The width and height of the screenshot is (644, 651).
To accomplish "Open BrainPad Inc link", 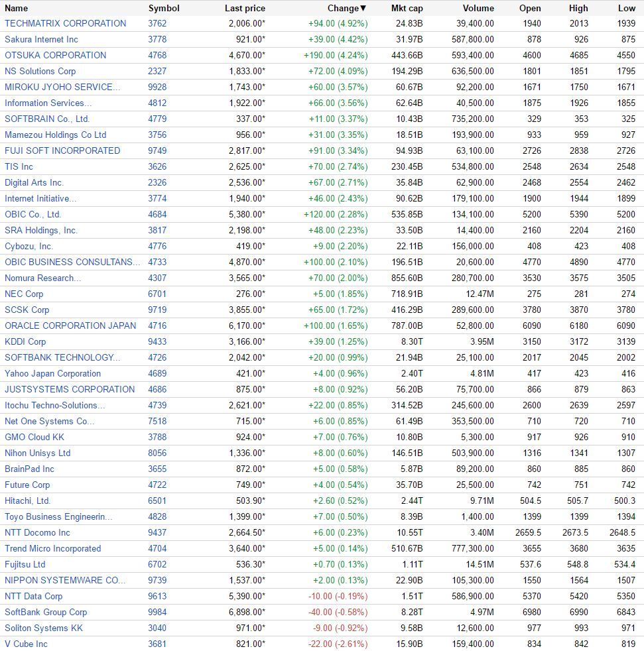I will [29, 469].
